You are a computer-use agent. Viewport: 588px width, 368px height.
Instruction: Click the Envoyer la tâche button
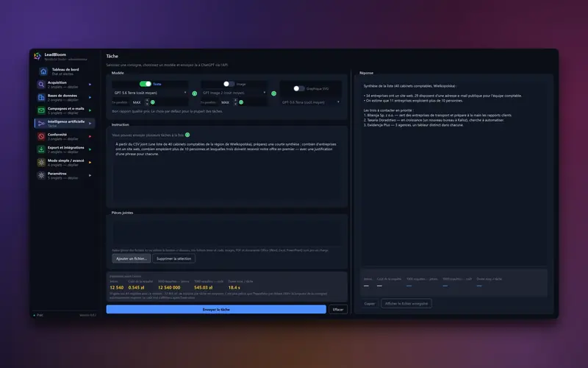pos(216,309)
